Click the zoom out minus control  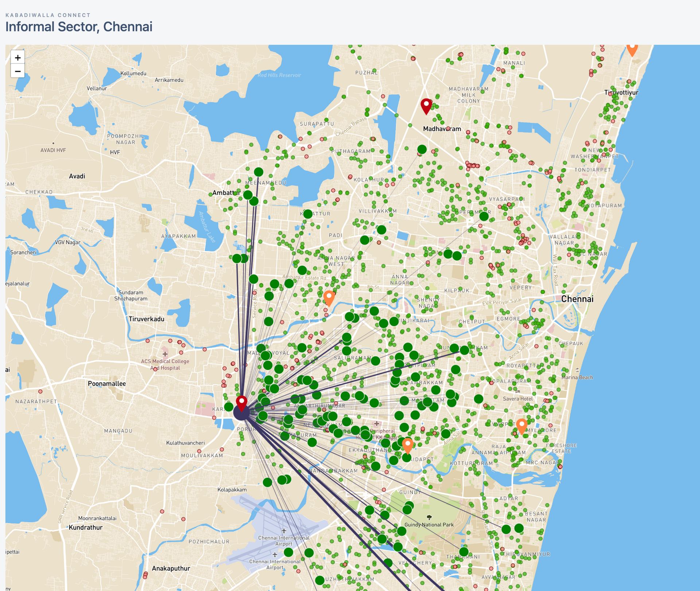tap(17, 71)
